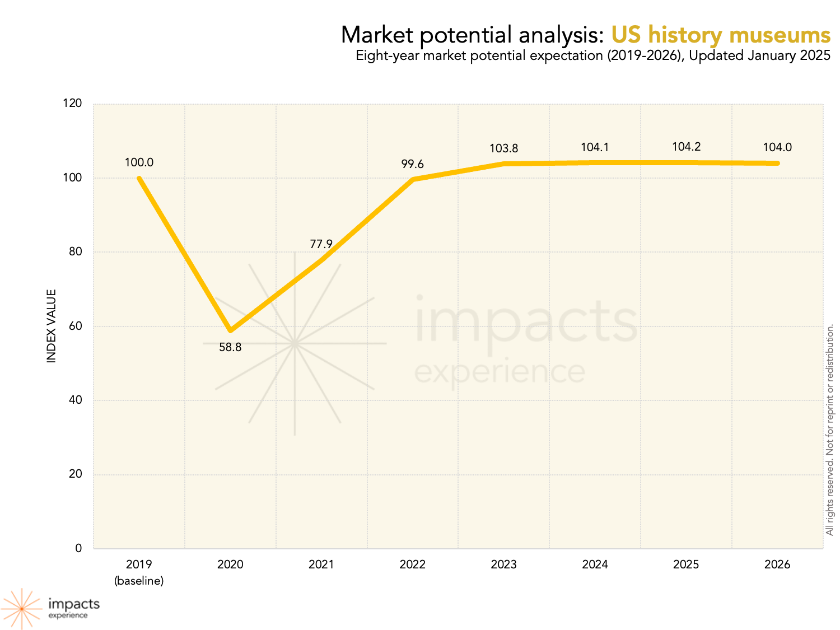
Task: Click the "All rights reserved" vertical notice
Action: (830, 430)
